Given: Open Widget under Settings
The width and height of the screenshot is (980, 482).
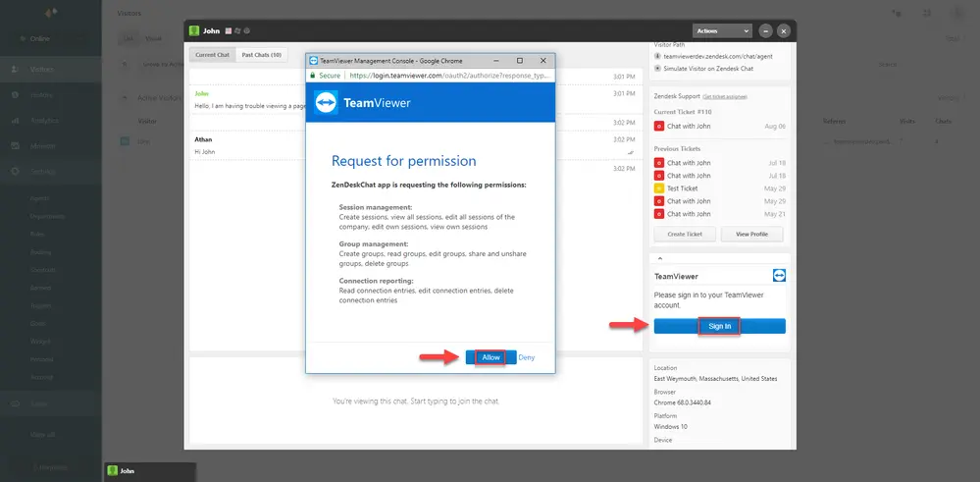Looking at the screenshot, I should [40, 342].
